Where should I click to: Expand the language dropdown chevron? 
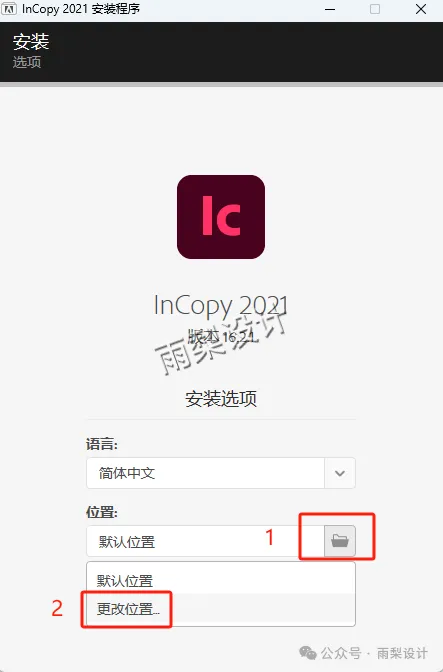tap(340, 473)
